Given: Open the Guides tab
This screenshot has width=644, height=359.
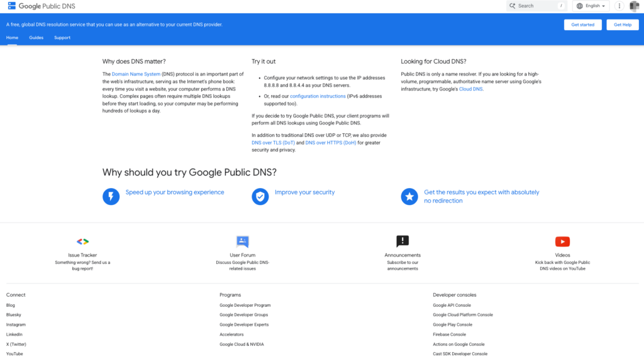Looking at the screenshot, I should click(x=36, y=37).
